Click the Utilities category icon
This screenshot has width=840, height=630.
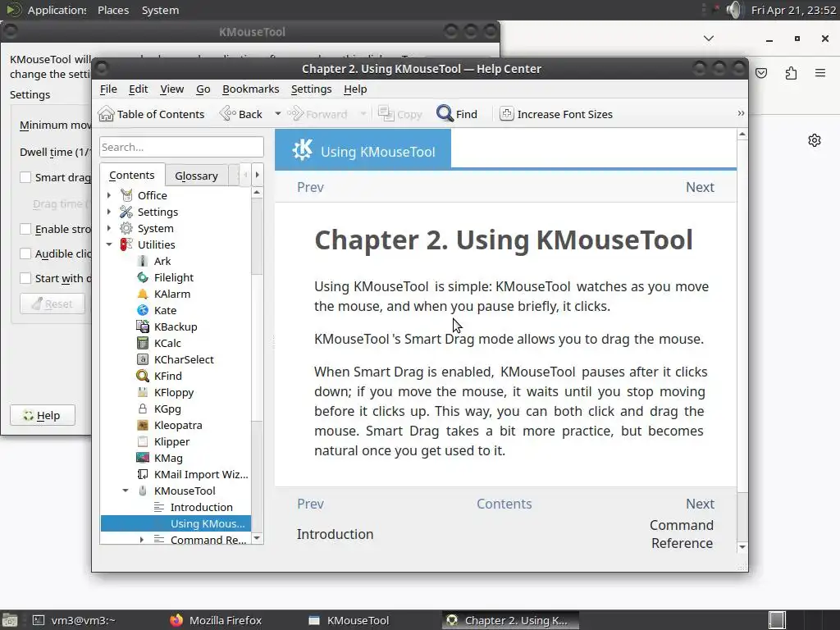pos(126,244)
